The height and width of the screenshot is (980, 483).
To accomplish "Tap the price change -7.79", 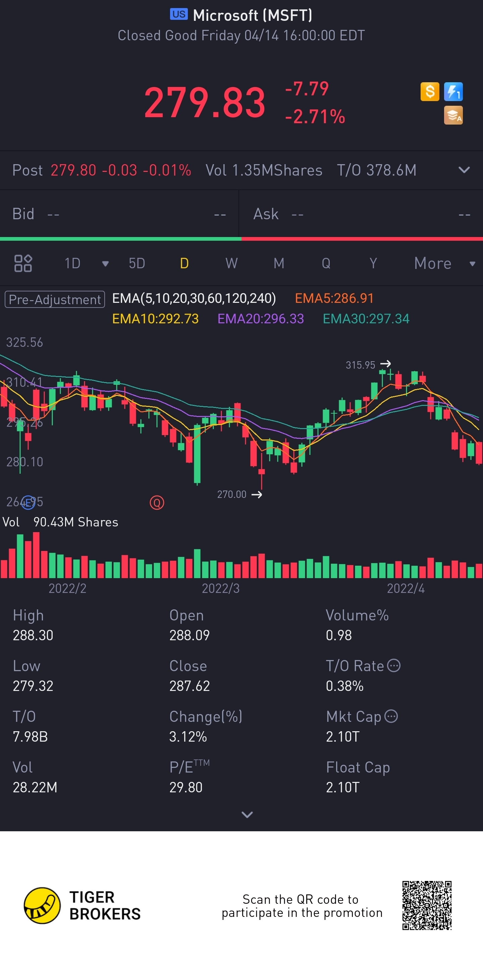I will tap(307, 89).
